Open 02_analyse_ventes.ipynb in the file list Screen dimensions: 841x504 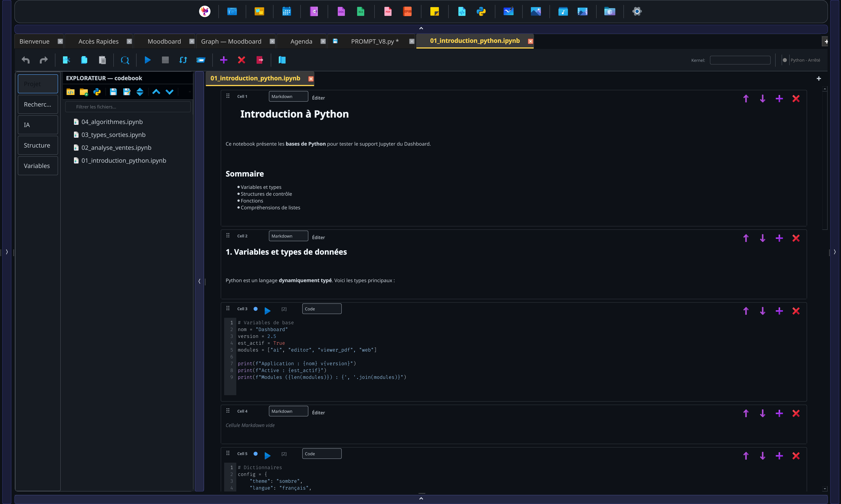pyautogui.click(x=116, y=148)
